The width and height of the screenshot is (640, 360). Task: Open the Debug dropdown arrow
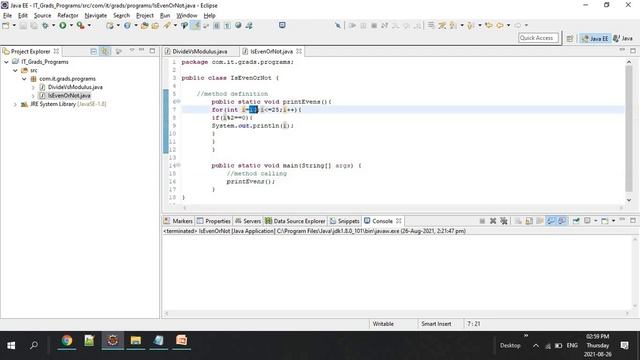coord(53,25)
